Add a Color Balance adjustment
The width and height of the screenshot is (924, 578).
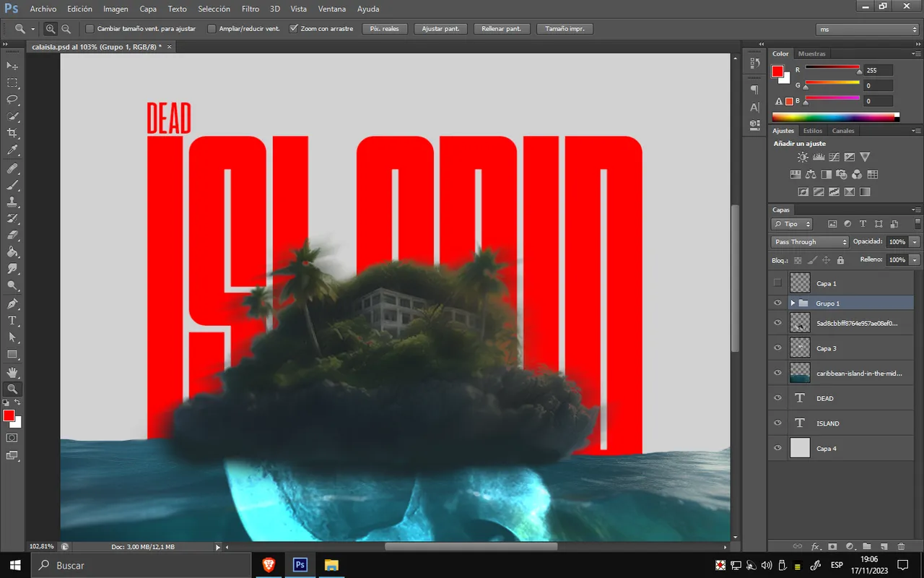(x=811, y=174)
